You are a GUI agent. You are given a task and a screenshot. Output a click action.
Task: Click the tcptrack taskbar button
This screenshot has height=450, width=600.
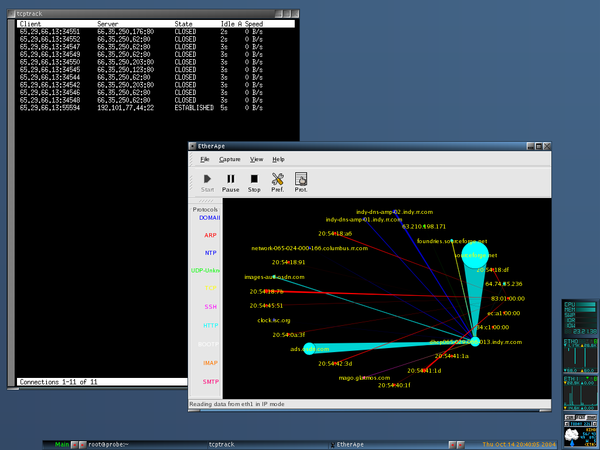click(x=221, y=444)
